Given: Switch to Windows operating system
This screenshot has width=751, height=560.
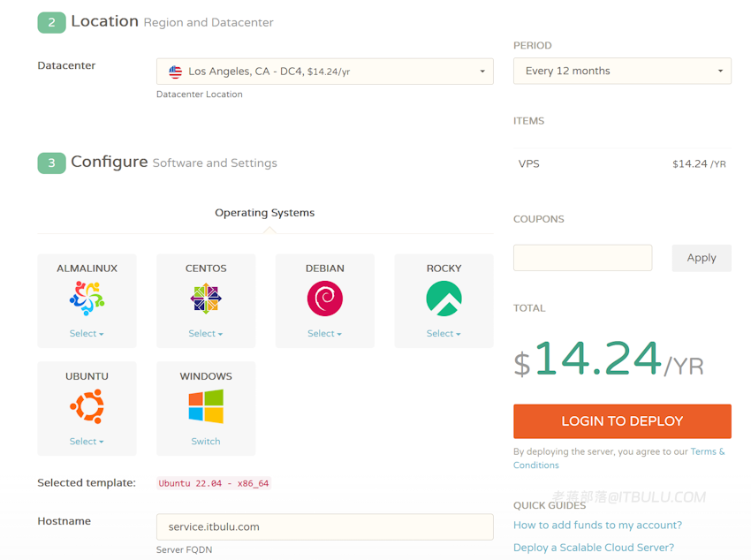Looking at the screenshot, I should coord(206,442).
